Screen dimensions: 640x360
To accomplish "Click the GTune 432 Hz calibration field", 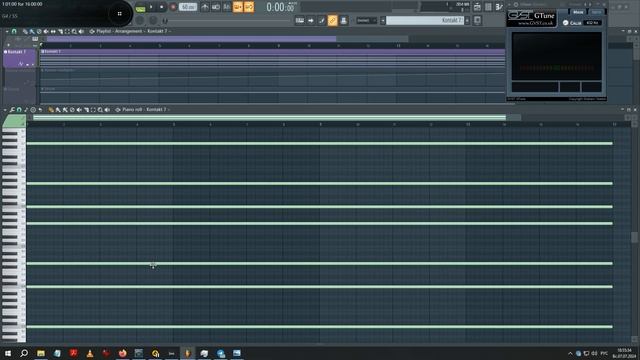I will pos(592,23).
